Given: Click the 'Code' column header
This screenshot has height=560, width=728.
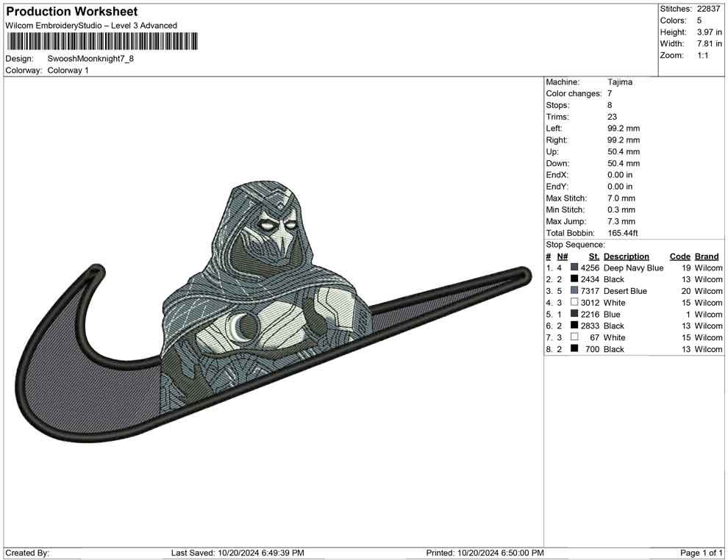Looking at the screenshot, I should [680, 256].
